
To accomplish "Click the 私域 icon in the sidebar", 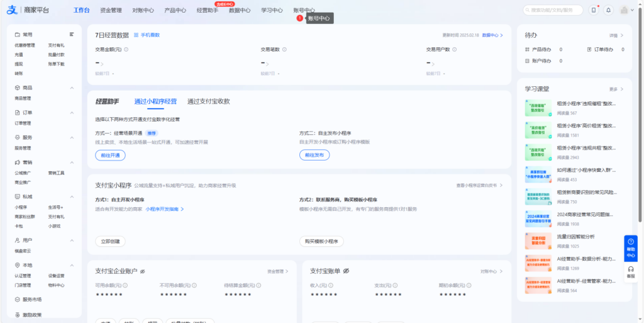I will [x=17, y=197].
